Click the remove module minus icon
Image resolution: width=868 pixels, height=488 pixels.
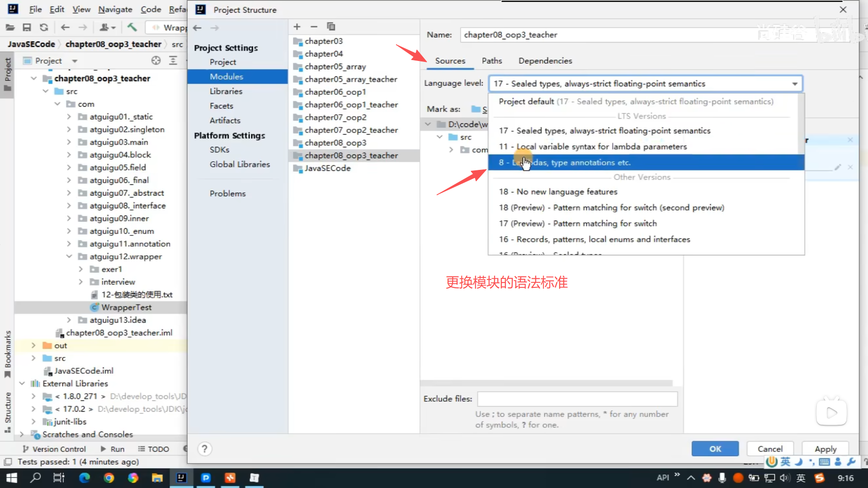pos(314,27)
